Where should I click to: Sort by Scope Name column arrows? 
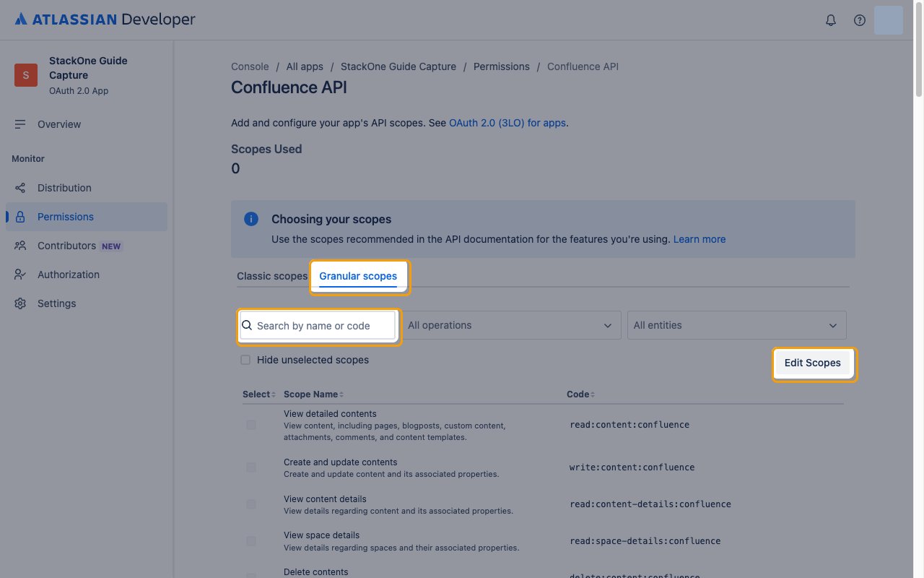tap(341, 394)
